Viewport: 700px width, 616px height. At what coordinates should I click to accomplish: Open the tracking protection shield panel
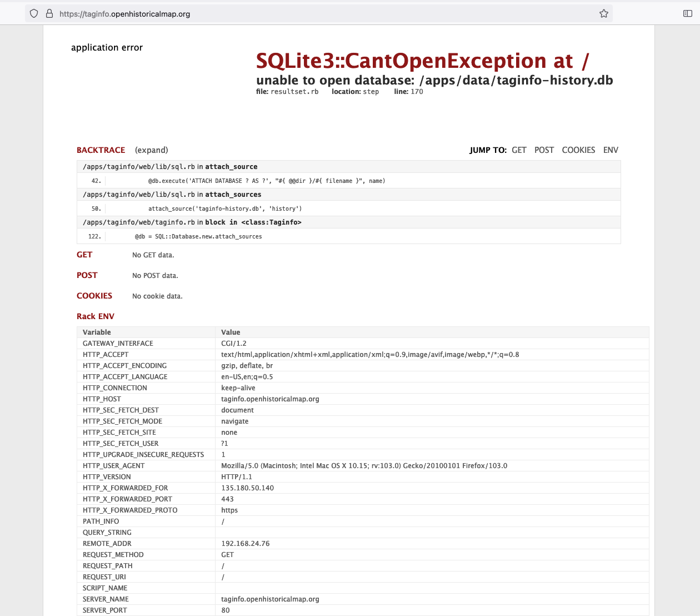33,13
